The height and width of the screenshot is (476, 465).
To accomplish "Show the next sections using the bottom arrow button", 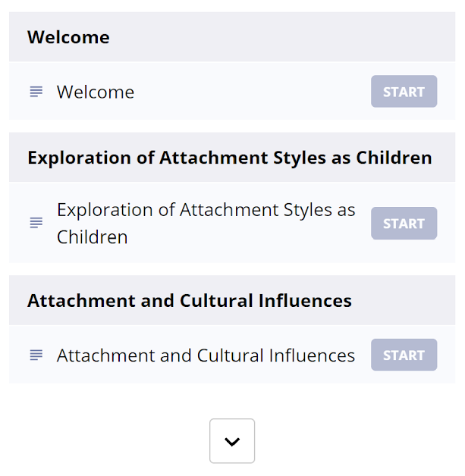I will pos(232,441).
